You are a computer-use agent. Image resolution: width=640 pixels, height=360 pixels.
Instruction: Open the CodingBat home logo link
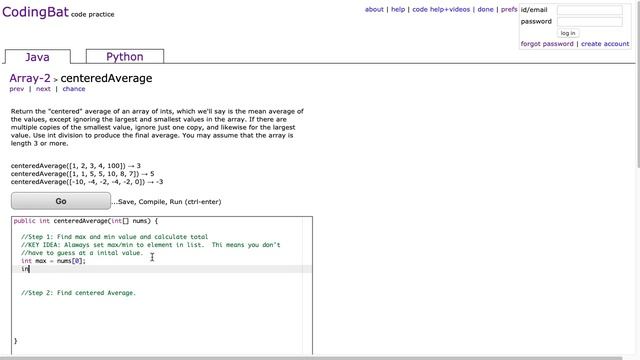click(36, 12)
